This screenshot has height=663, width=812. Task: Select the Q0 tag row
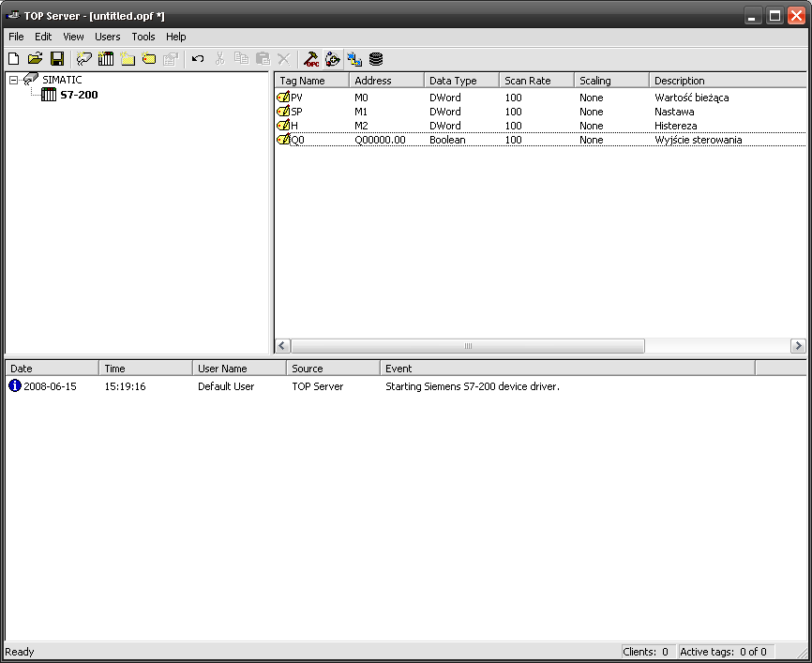(297, 140)
